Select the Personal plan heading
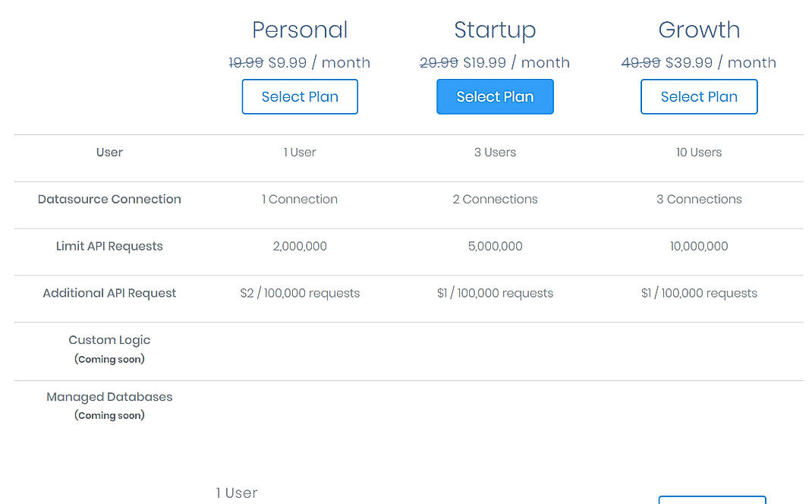 click(299, 30)
